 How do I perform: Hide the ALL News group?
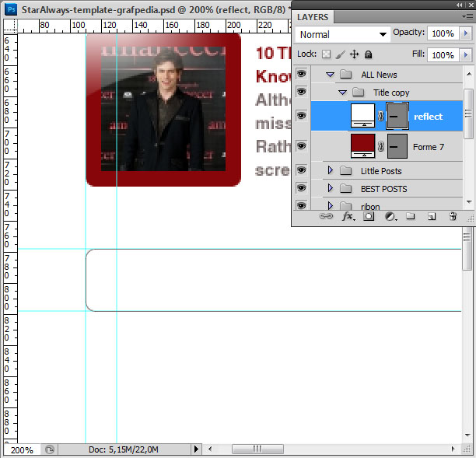(x=301, y=74)
